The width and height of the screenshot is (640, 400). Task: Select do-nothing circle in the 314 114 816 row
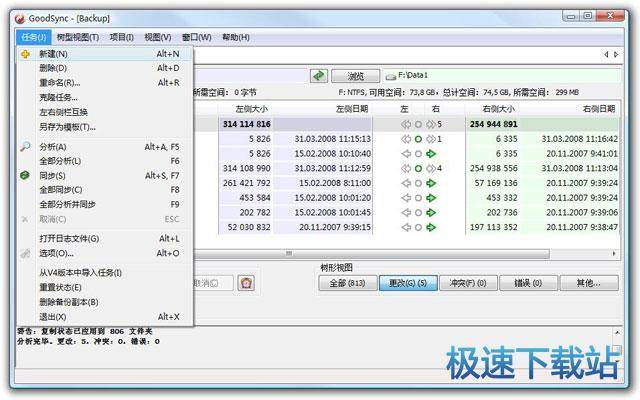[418, 124]
